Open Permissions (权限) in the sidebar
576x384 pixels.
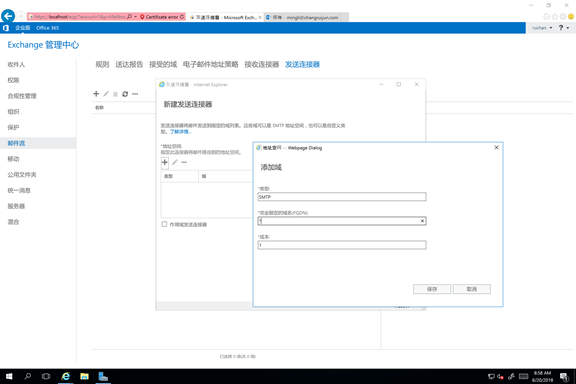click(13, 80)
